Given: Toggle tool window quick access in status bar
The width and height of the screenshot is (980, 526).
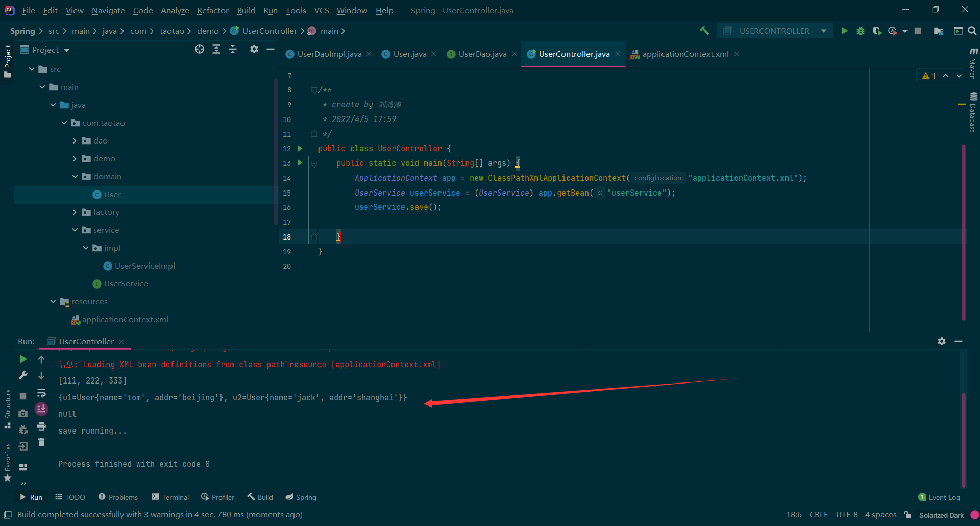Looking at the screenshot, I should (x=8, y=515).
